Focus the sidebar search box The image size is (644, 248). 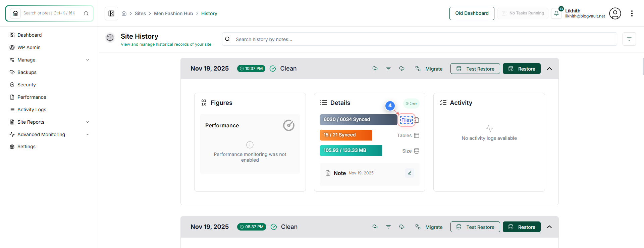coord(49,13)
